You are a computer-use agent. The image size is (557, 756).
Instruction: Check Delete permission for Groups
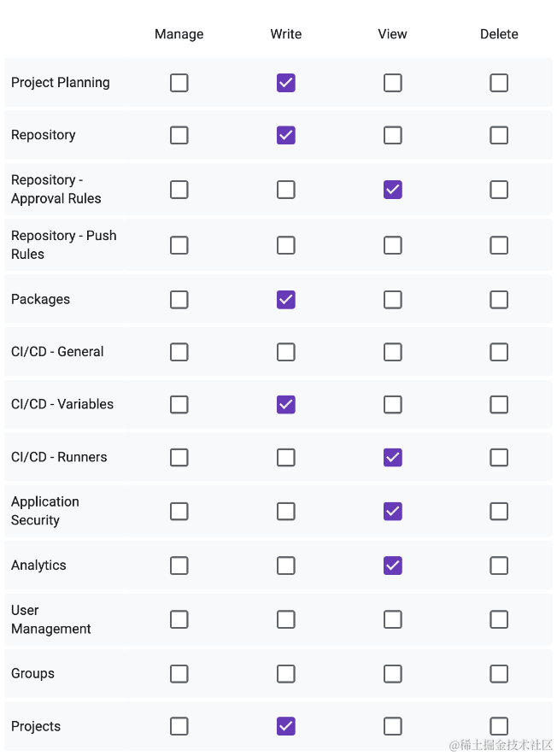click(x=499, y=674)
